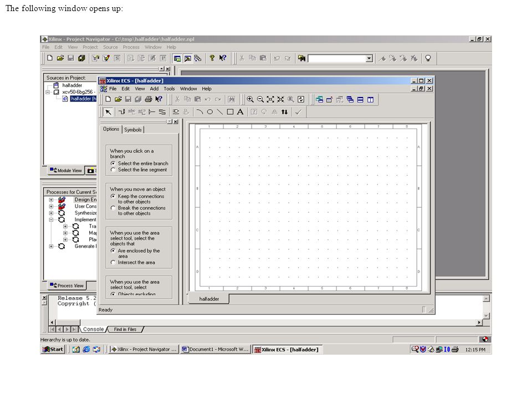
Task: Click the lightbulb icon in Project Navigator
Action: [x=428, y=58]
